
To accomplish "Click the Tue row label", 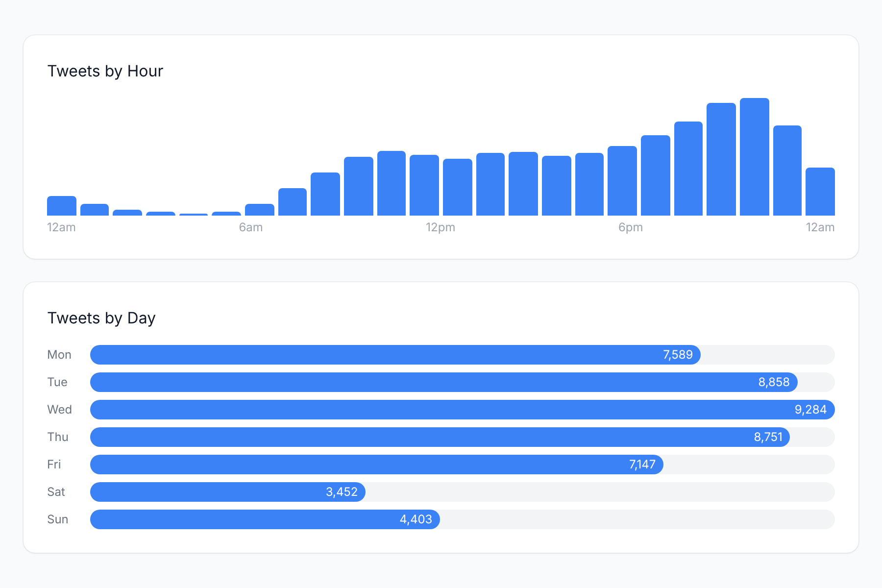I will click(57, 382).
